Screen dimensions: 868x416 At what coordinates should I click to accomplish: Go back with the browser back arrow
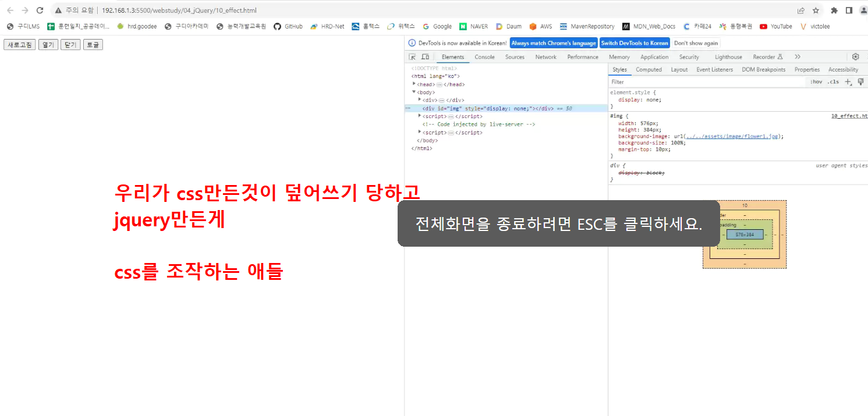pyautogui.click(x=10, y=10)
